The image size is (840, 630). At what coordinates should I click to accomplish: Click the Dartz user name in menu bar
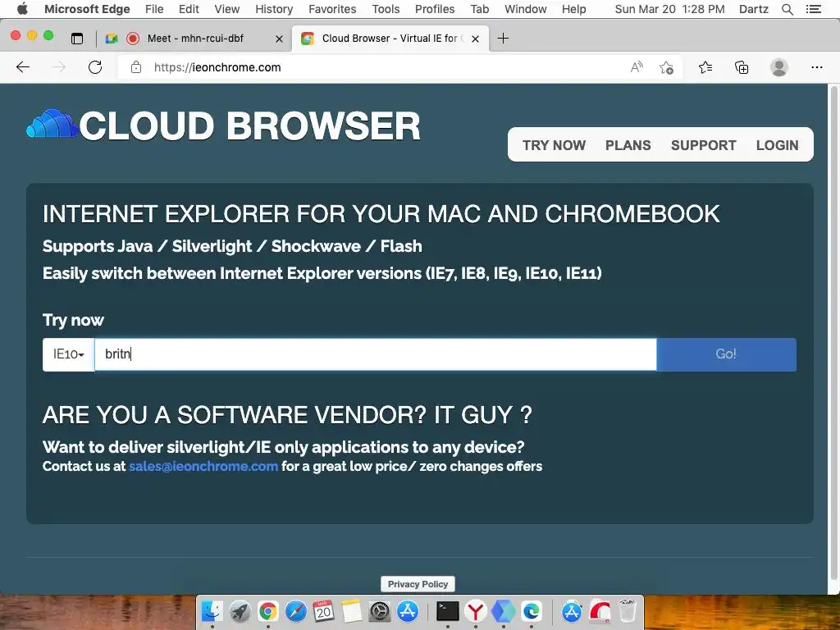click(x=753, y=9)
